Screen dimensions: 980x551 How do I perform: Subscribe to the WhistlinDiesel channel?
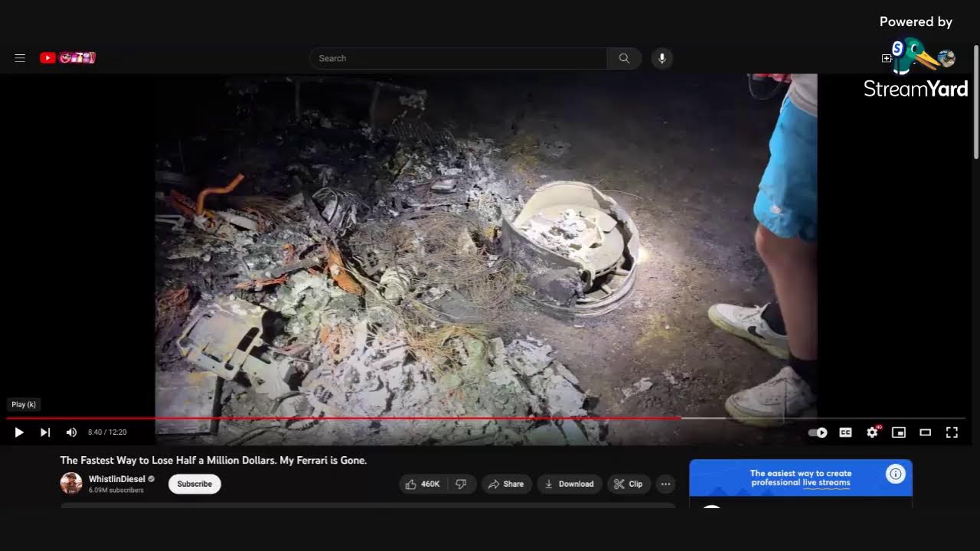[194, 484]
